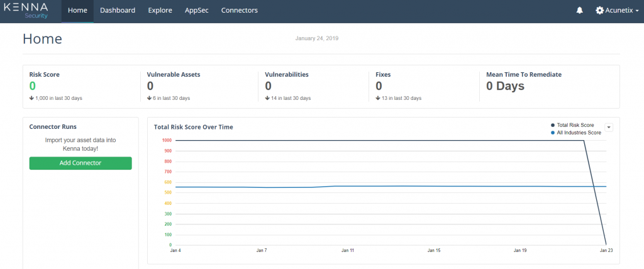644x269 pixels.
Task: Click the Risk Score down-arrow trend icon
Action: coord(31,98)
